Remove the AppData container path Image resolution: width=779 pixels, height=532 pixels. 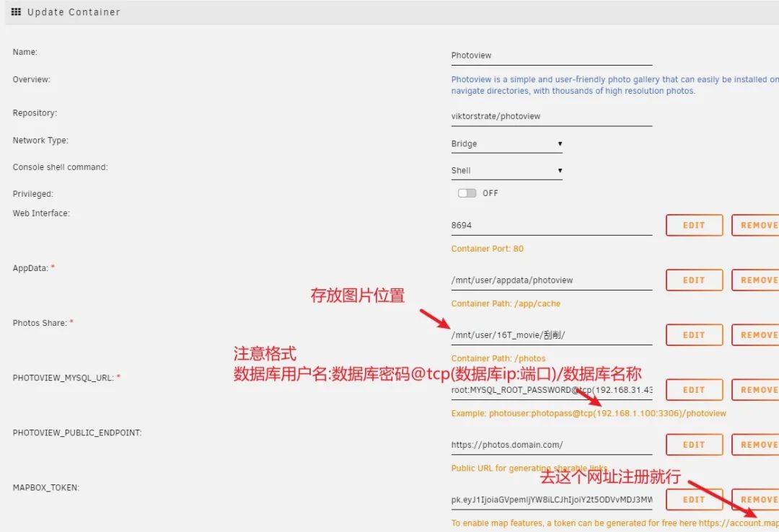coord(757,280)
